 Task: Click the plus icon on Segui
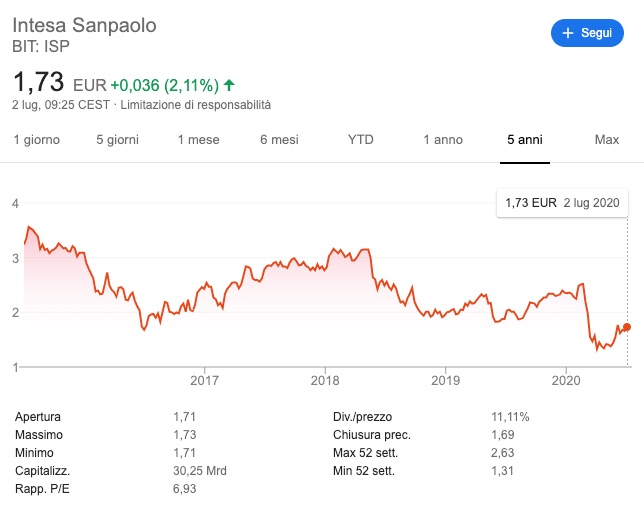tap(568, 33)
